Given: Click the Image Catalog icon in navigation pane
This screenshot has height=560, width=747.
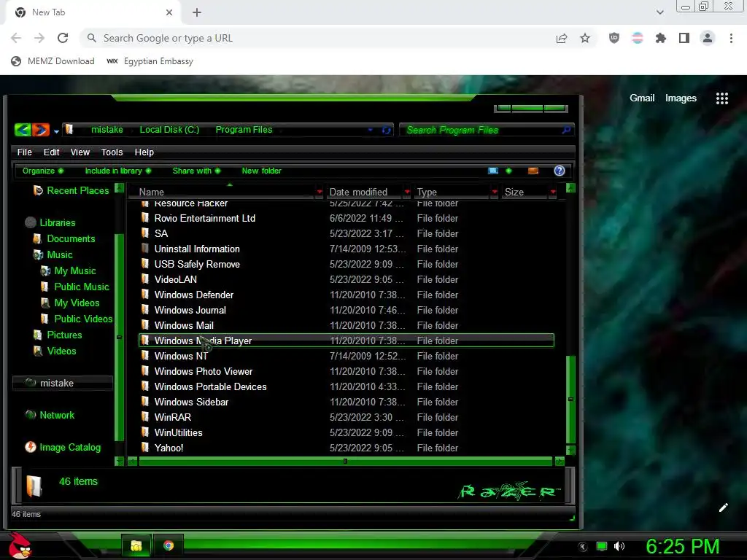Looking at the screenshot, I should point(31,447).
